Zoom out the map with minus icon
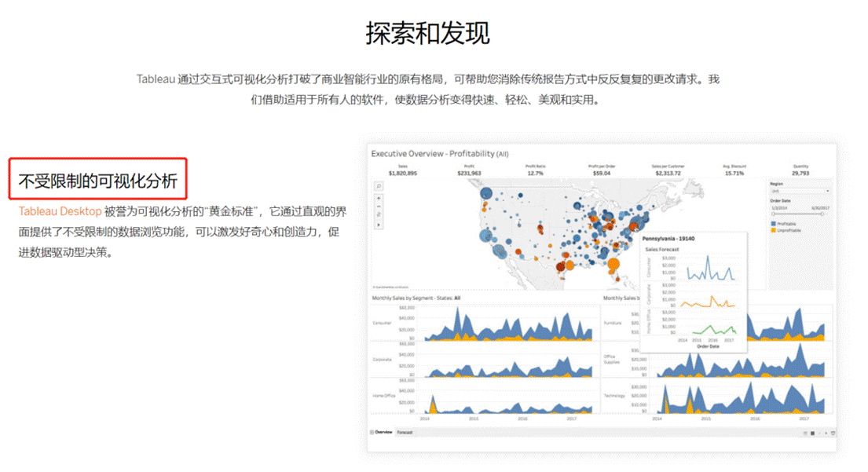 point(379,207)
